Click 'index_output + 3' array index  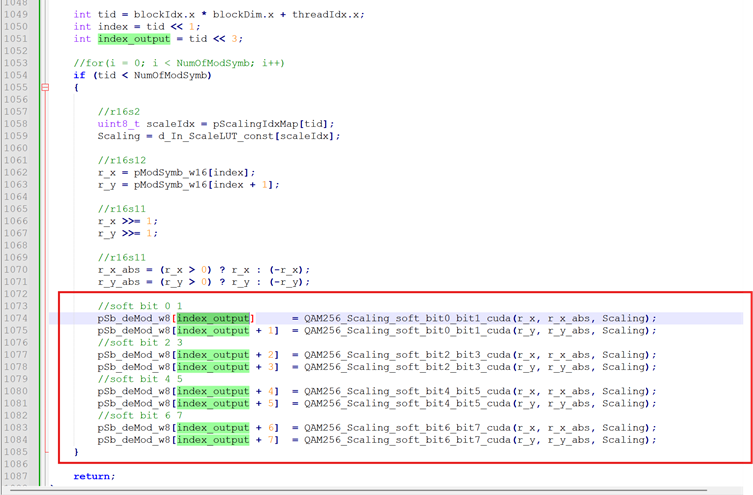click(225, 367)
